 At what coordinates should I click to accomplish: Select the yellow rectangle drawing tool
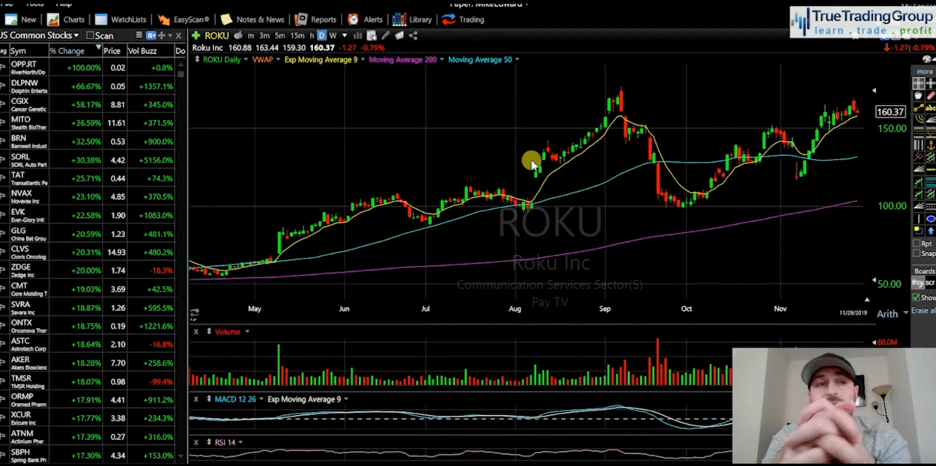click(x=918, y=231)
